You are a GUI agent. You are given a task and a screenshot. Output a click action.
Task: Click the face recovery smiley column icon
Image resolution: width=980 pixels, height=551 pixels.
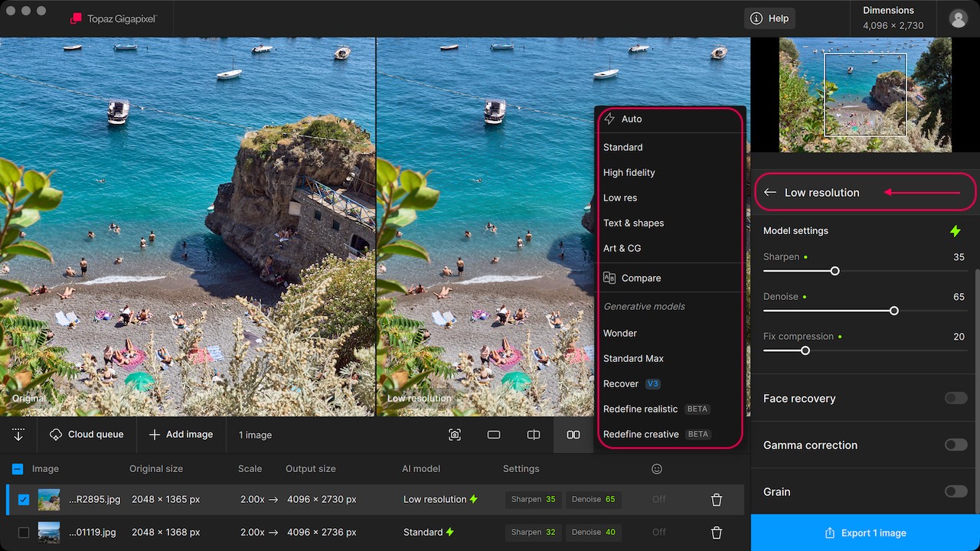[x=657, y=468]
